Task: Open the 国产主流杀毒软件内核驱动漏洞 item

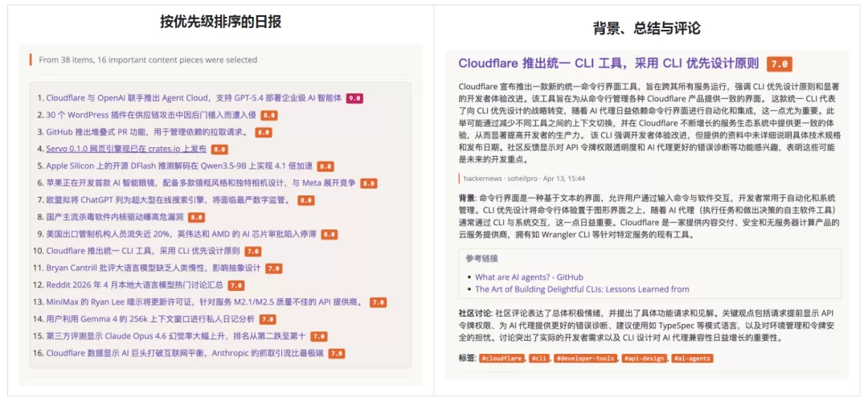Action: tap(115, 217)
